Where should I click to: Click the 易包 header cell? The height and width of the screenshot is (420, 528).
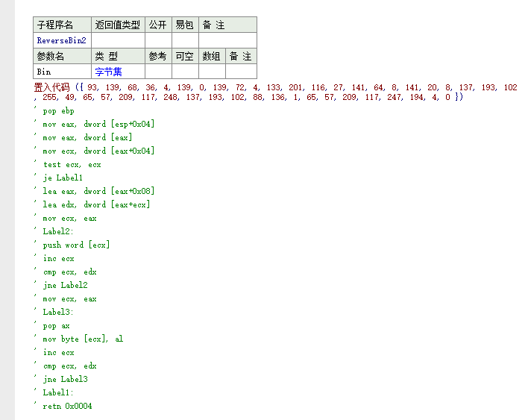click(x=185, y=25)
